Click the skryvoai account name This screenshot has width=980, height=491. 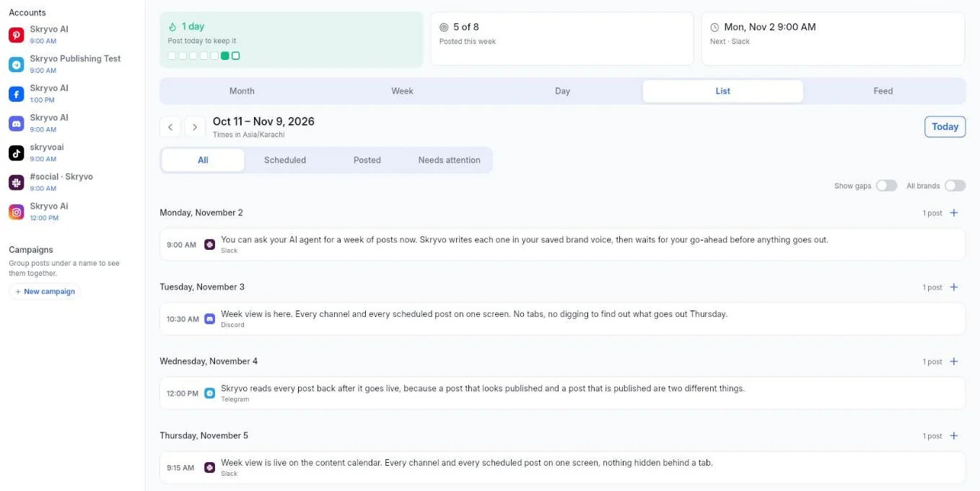coord(47,147)
